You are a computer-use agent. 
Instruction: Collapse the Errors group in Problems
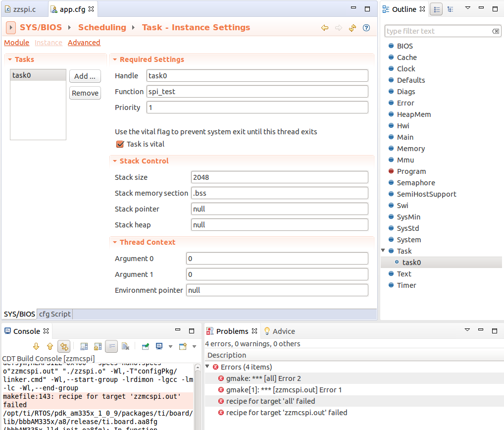pos(207,366)
